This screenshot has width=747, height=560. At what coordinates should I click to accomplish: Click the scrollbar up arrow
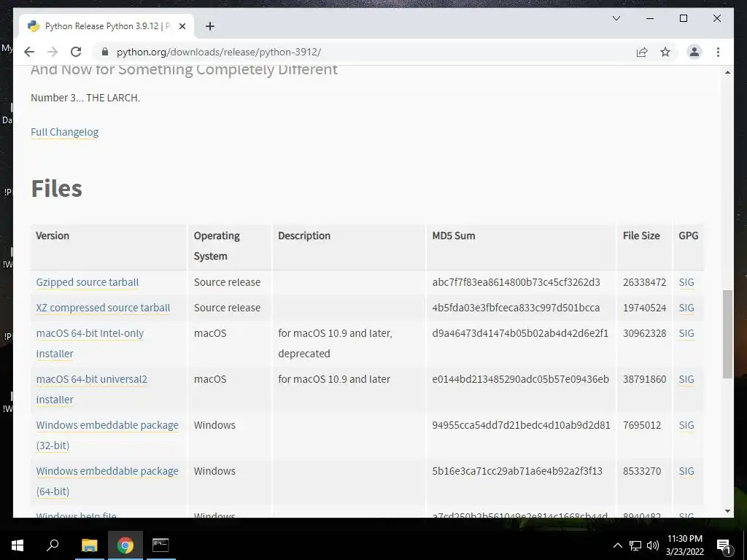(x=727, y=72)
